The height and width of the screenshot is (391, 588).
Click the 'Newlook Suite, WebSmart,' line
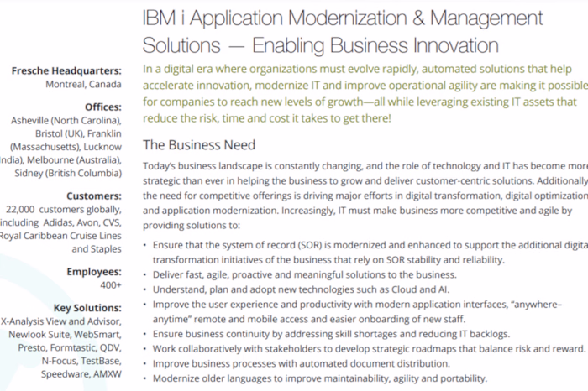(x=66, y=335)
